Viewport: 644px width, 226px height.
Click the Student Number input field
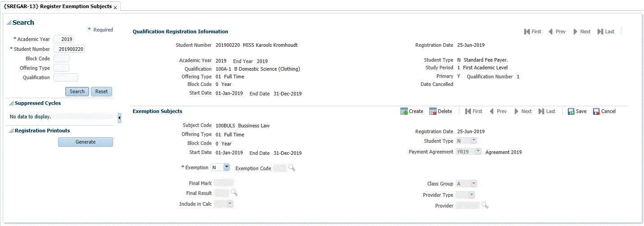69,49
